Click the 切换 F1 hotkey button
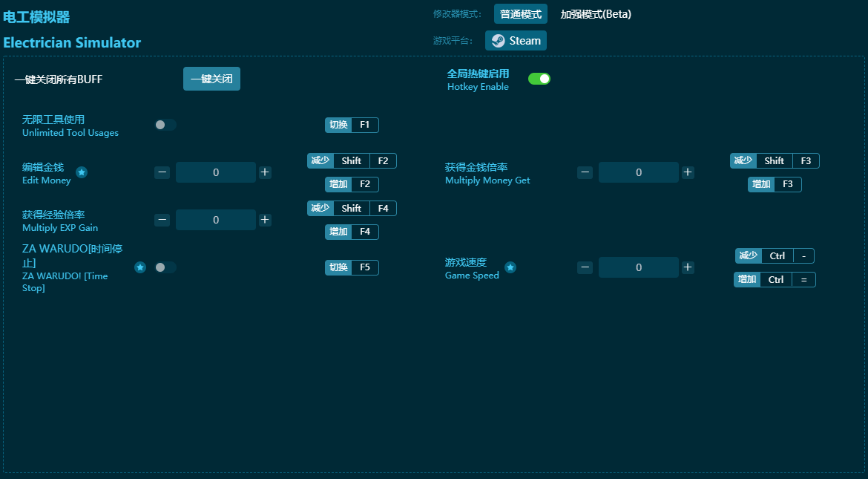Screen dimensions: 868x479 (351, 125)
